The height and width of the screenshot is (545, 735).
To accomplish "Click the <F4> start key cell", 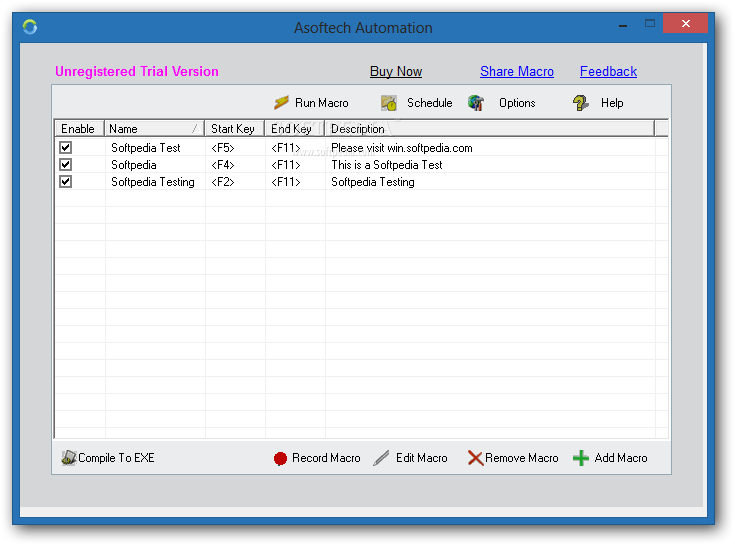I will pos(222,165).
